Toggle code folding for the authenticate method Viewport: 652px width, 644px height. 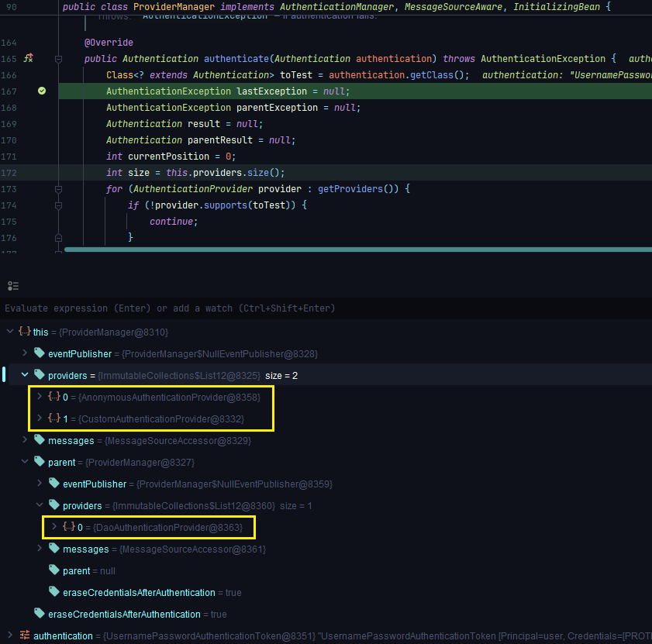tap(58, 59)
